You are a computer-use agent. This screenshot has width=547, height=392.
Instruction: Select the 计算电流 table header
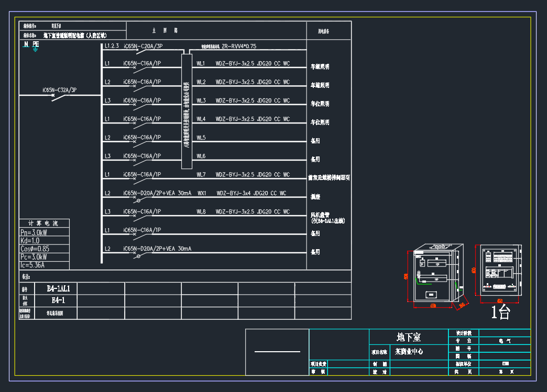click(43, 223)
